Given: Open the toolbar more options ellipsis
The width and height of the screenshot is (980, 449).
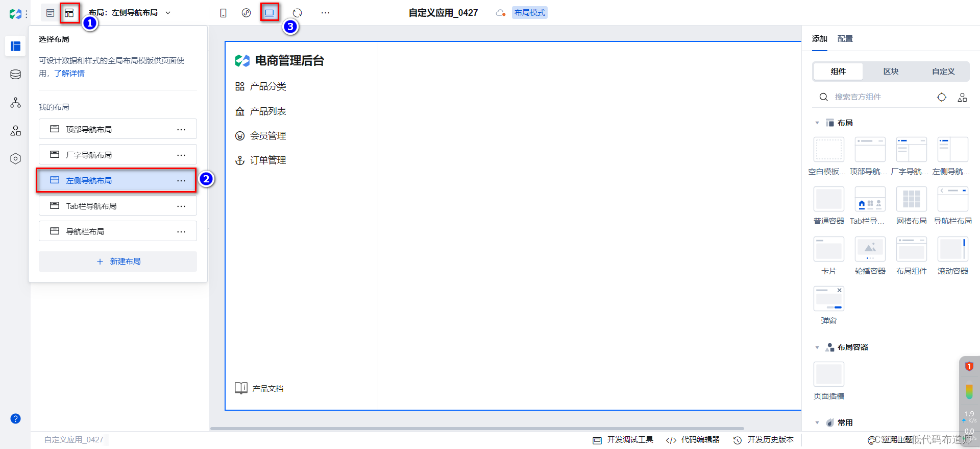Looking at the screenshot, I should point(325,13).
